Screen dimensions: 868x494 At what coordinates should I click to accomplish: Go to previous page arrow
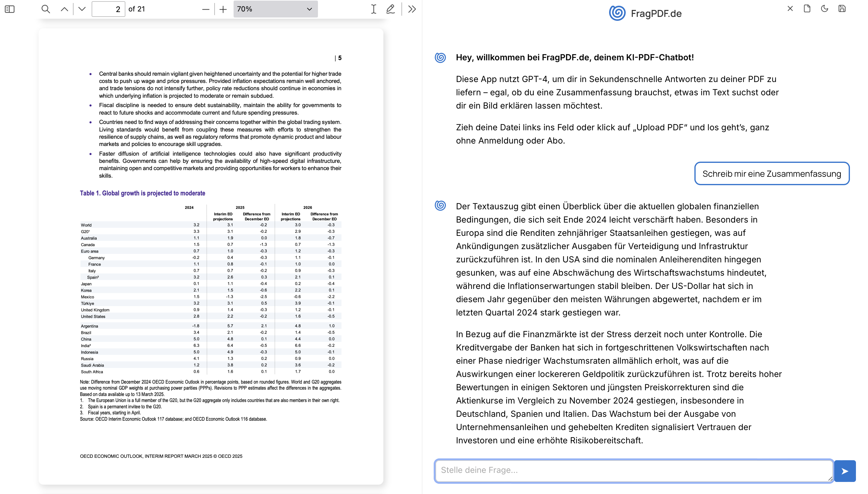(x=64, y=9)
